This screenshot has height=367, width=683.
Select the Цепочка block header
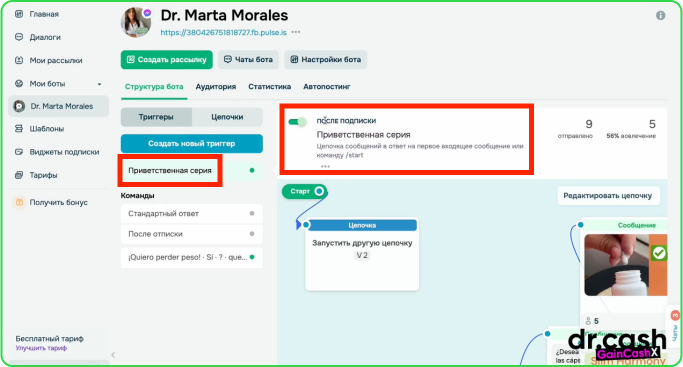[x=362, y=225]
